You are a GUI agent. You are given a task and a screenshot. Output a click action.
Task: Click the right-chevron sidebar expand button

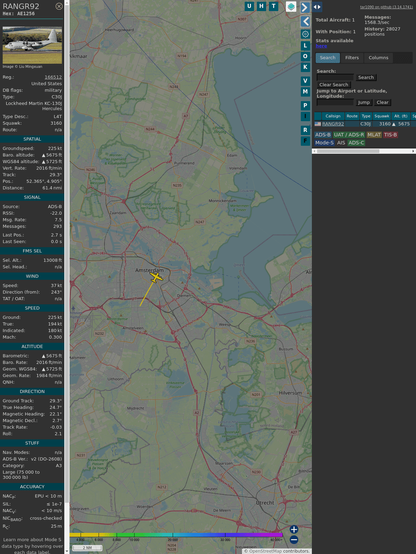[305, 7]
